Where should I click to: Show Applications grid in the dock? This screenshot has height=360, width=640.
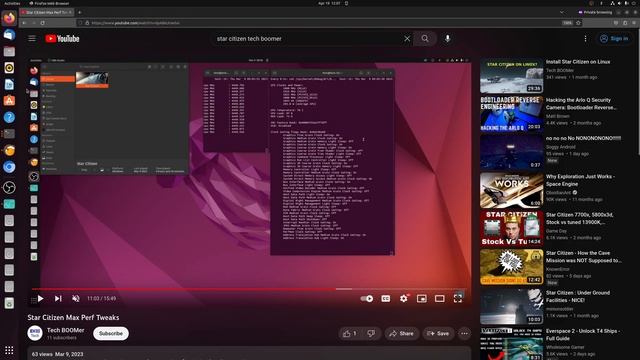point(9,350)
